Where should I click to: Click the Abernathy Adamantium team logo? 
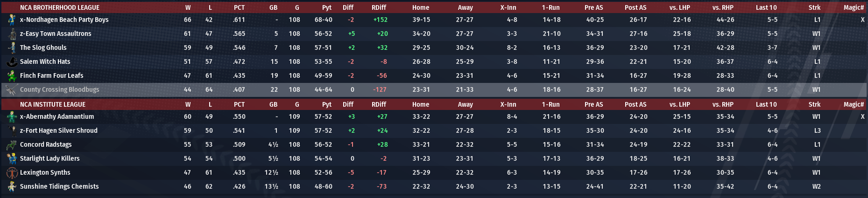(x=12, y=116)
